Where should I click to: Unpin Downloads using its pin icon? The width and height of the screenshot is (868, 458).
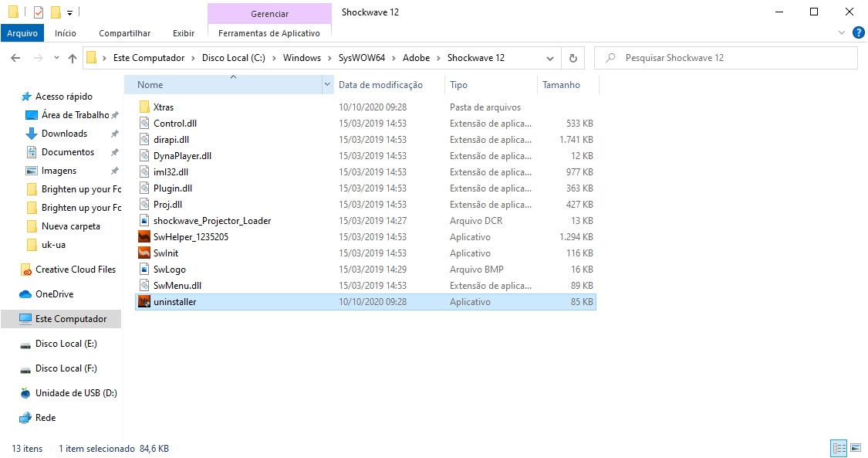pos(115,134)
